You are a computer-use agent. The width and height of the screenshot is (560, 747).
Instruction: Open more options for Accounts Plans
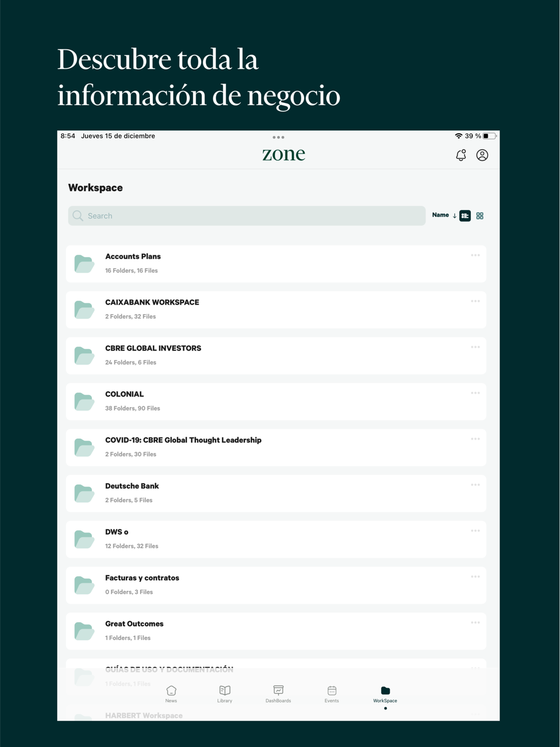point(475,255)
